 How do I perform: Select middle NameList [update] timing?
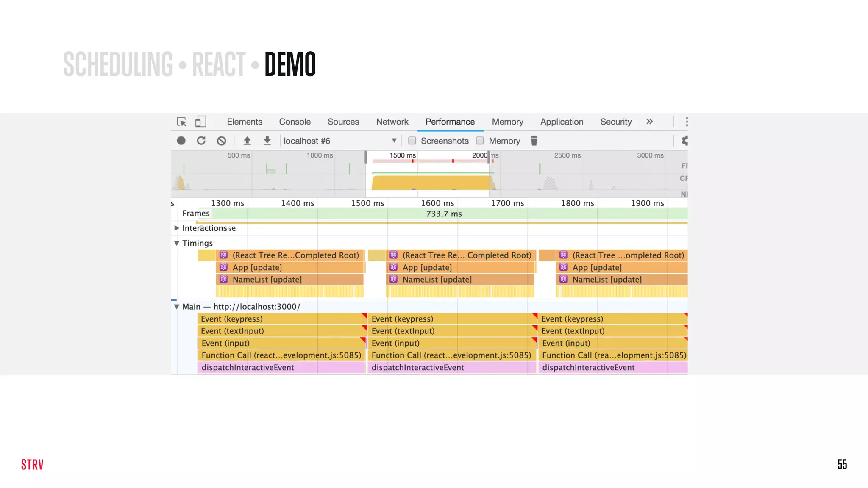(x=460, y=280)
